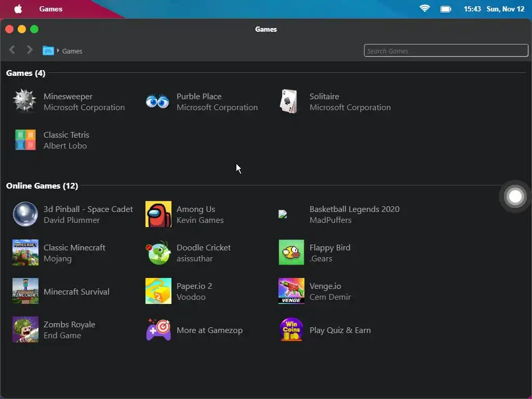Click the 'Flappy Bird' title text

click(330, 248)
